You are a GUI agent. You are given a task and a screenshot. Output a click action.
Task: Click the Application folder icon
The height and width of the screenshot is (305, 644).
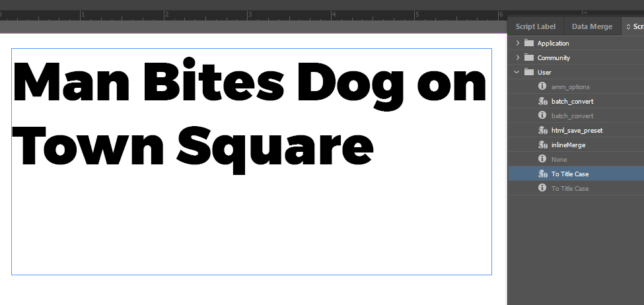pyautogui.click(x=528, y=43)
